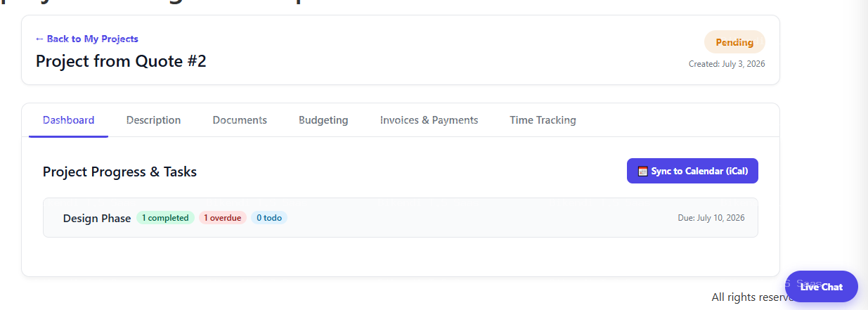Screen dimensions: 868x310
Task: Switch to the Dashboard tab
Action: pos(69,120)
